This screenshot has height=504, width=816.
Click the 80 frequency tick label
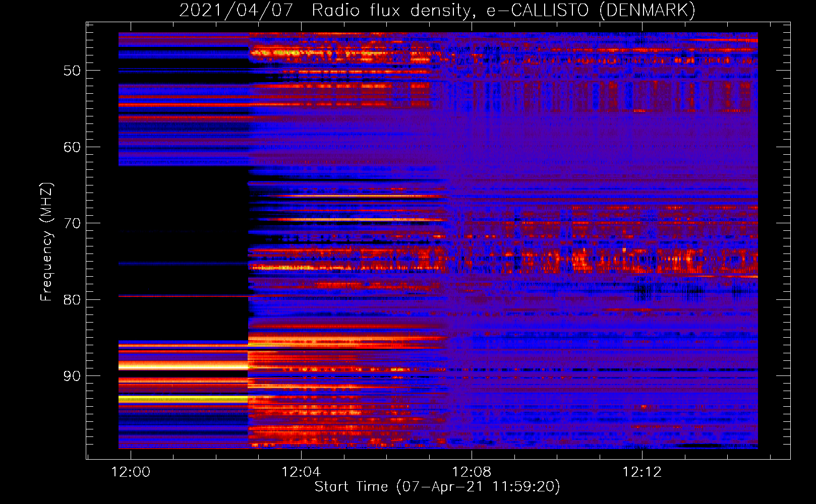click(72, 300)
